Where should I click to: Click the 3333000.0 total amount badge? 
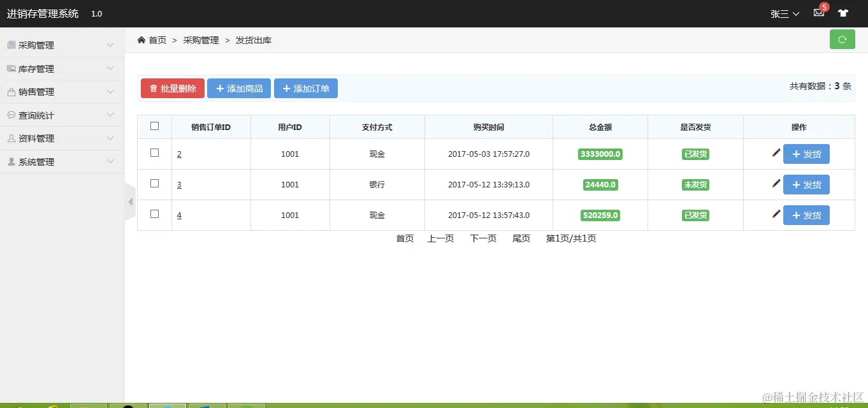(600, 154)
